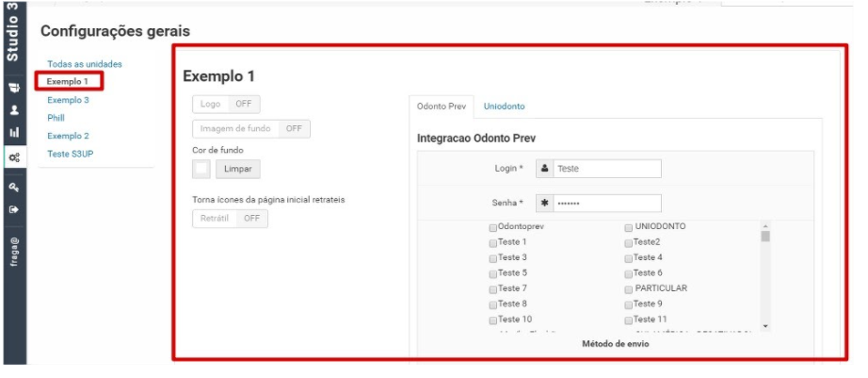
Task: Click the checklist scrollbar down arrow
Action: click(x=765, y=326)
